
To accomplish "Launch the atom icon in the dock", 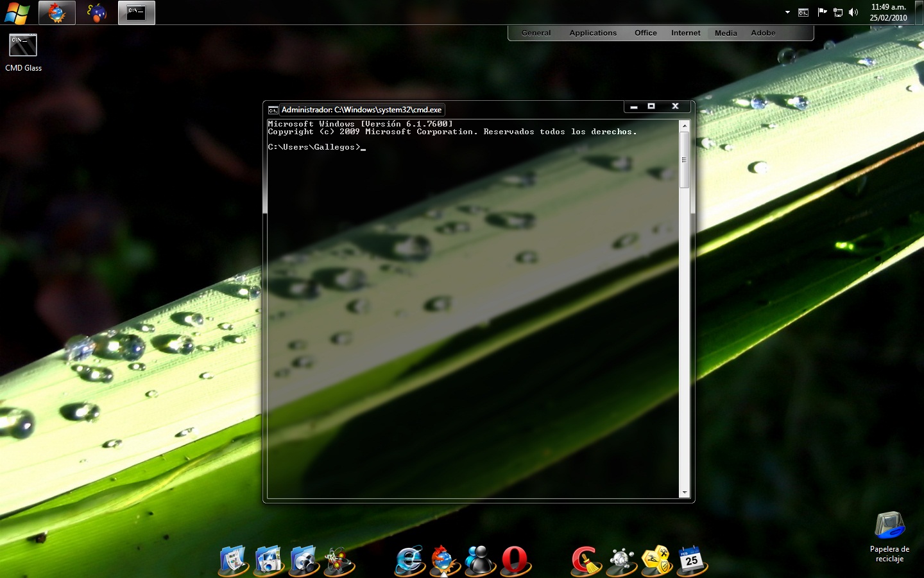I will pos(340,561).
